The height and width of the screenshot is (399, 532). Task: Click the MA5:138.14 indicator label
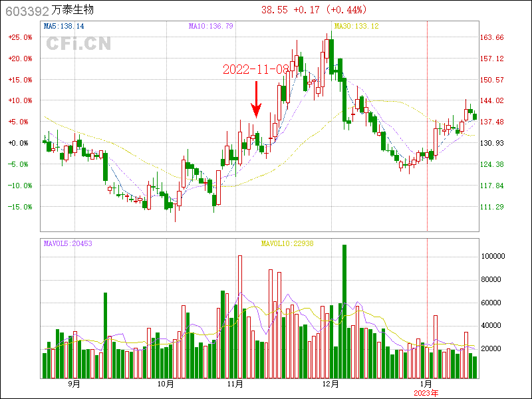click(64, 26)
